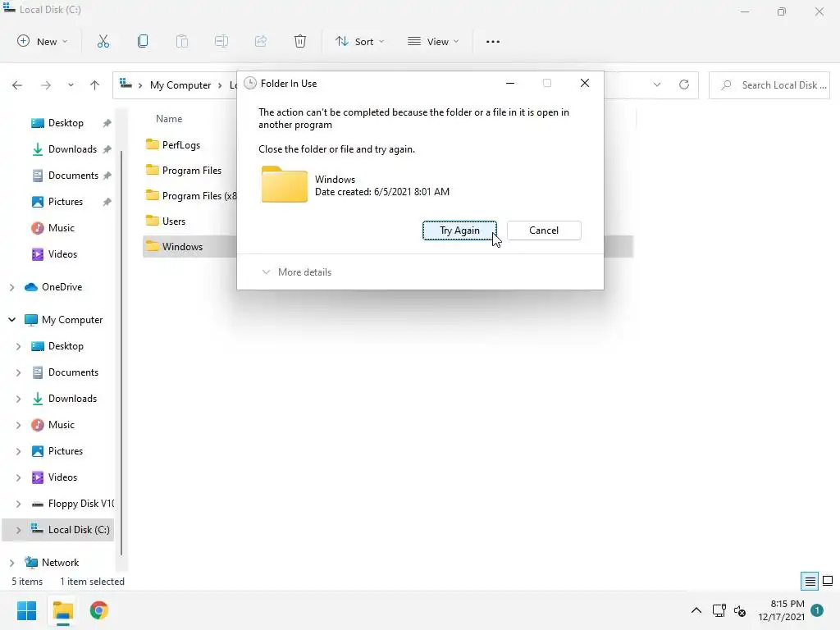Image resolution: width=840 pixels, height=630 pixels.
Task: Launch Chrome from the taskbar
Action: coord(99,610)
